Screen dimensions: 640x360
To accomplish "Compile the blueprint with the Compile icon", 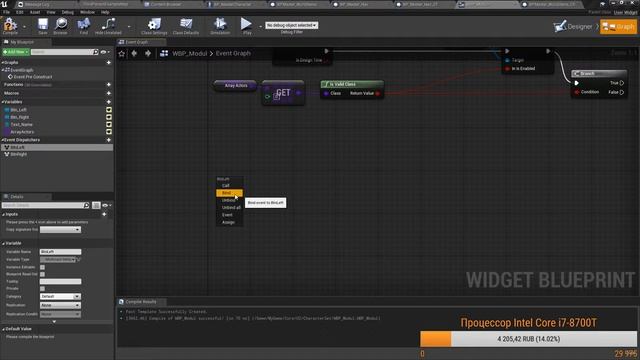I will point(10,25).
